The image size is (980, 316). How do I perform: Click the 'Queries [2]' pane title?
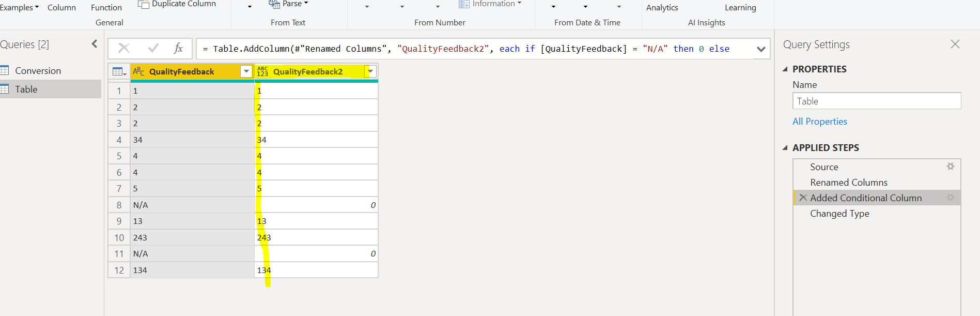[24, 44]
